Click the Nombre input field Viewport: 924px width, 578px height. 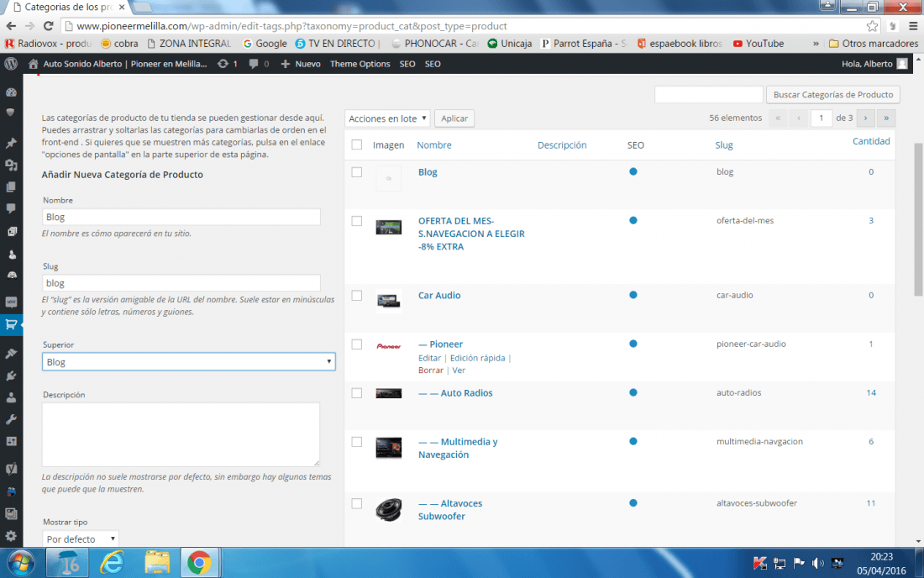(x=181, y=217)
